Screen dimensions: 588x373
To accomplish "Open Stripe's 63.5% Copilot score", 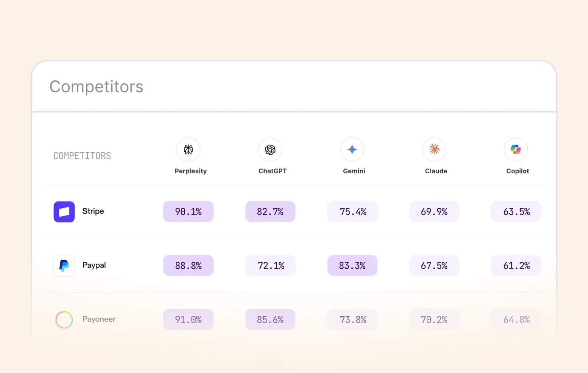I will pyautogui.click(x=516, y=211).
